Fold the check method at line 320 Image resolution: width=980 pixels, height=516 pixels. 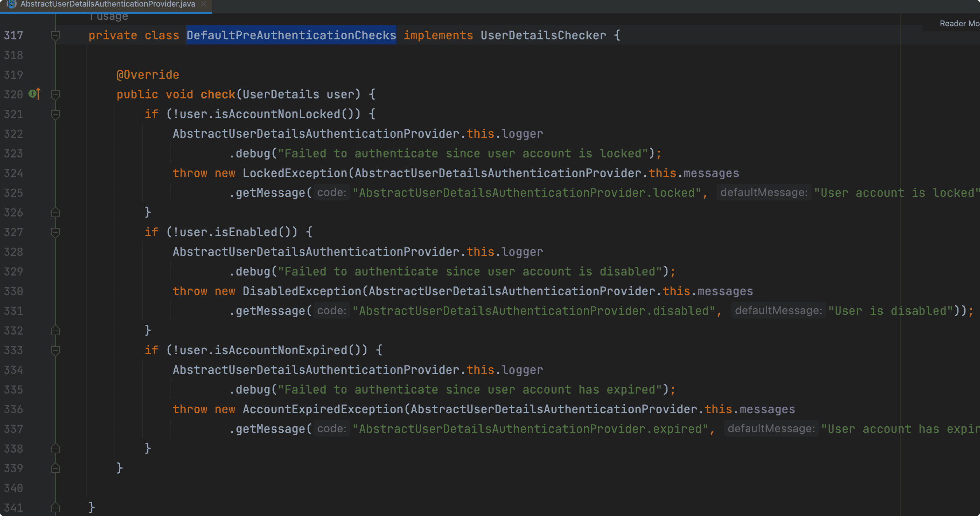(x=55, y=95)
